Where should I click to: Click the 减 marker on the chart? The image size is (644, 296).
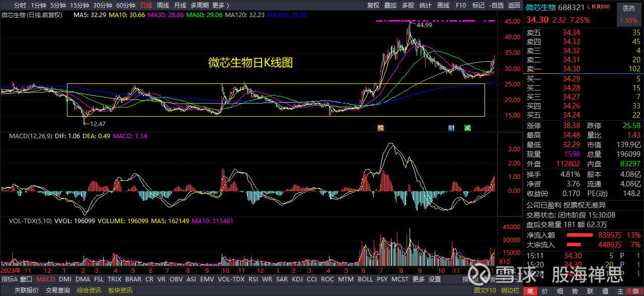(x=467, y=128)
